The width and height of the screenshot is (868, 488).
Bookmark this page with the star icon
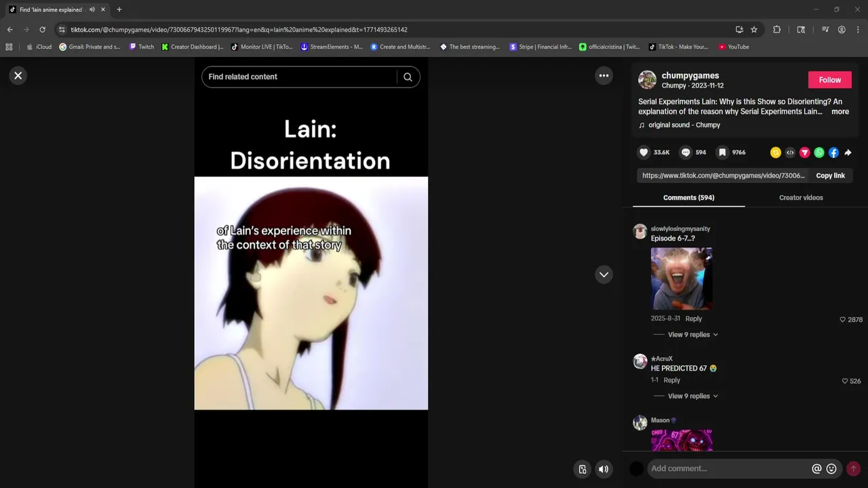point(753,30)
